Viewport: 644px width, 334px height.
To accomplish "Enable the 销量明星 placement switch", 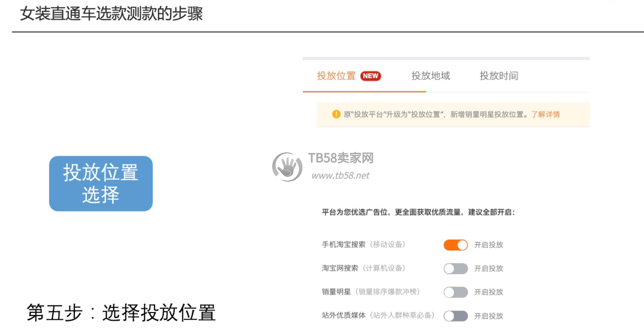I will (x=456, y=292).
